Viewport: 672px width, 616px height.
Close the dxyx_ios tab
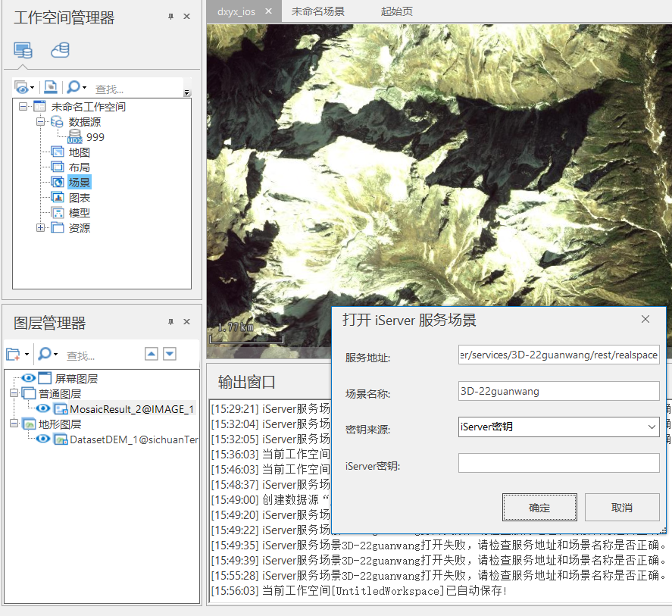(x=268, y=11)
